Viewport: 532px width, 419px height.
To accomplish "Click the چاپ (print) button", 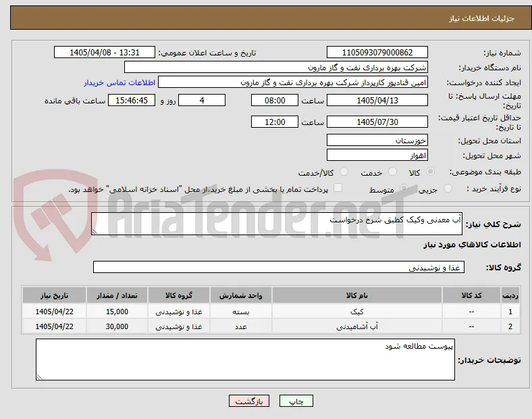I will pyautogui.click(x=296, y=401).
